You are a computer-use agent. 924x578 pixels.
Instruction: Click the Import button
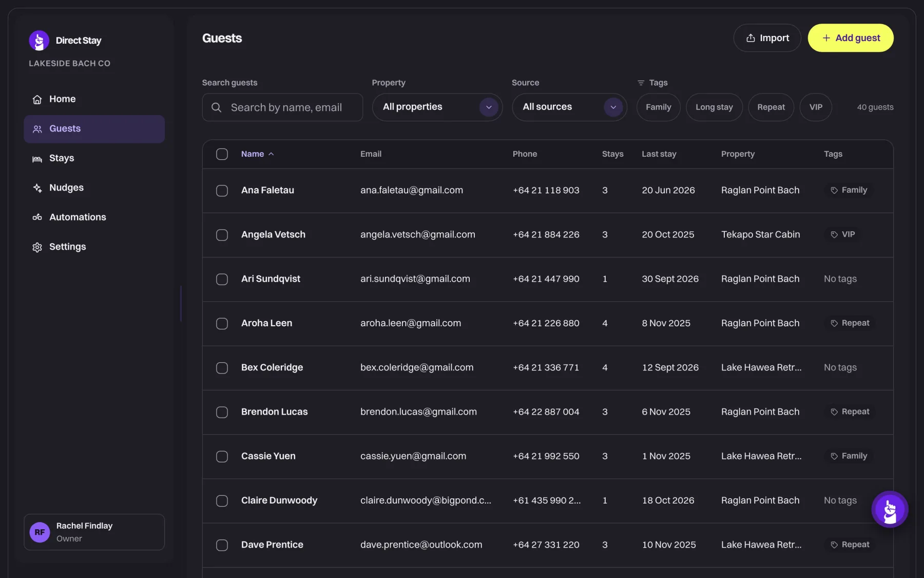[767, 38]
